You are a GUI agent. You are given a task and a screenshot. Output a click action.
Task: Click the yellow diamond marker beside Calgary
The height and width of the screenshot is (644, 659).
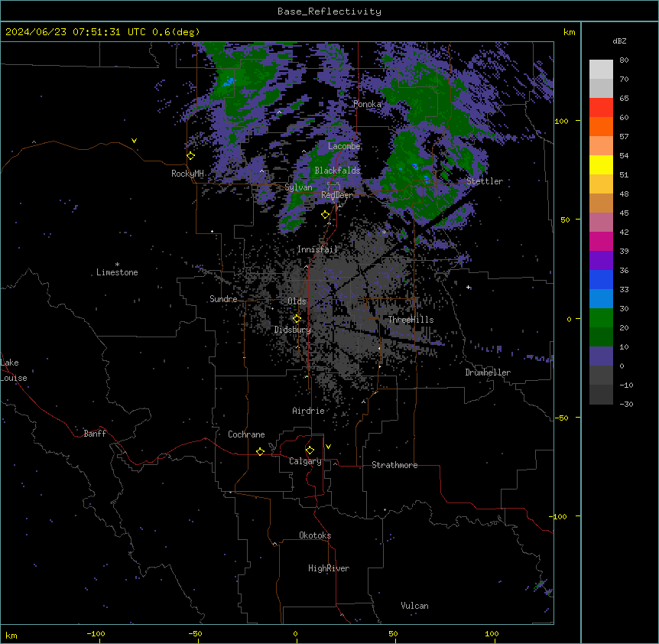[x=310, y=450]
